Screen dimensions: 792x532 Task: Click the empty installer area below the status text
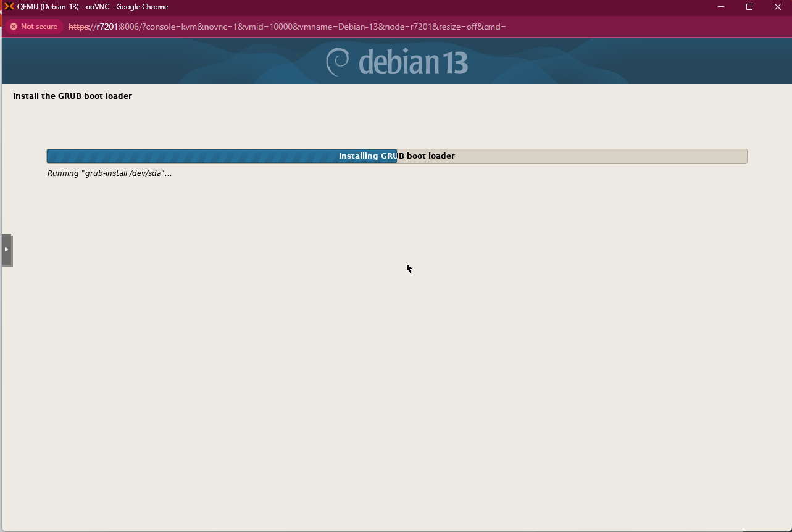click(x=395, y=370)
